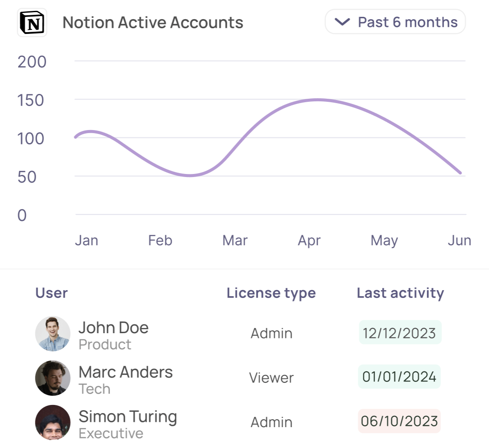Select the 12/12/2023 activity badge
The image size is (489, 448).
coord(399,333)
